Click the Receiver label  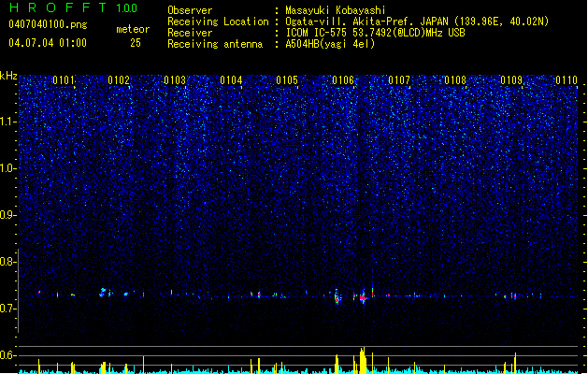(x=190, y=33)
